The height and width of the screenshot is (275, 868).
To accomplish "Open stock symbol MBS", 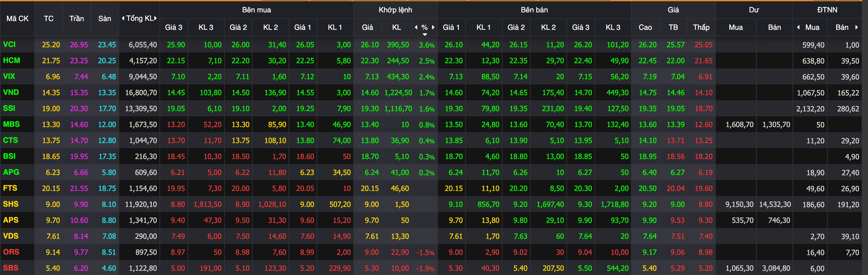I will (x=11, y=124).
